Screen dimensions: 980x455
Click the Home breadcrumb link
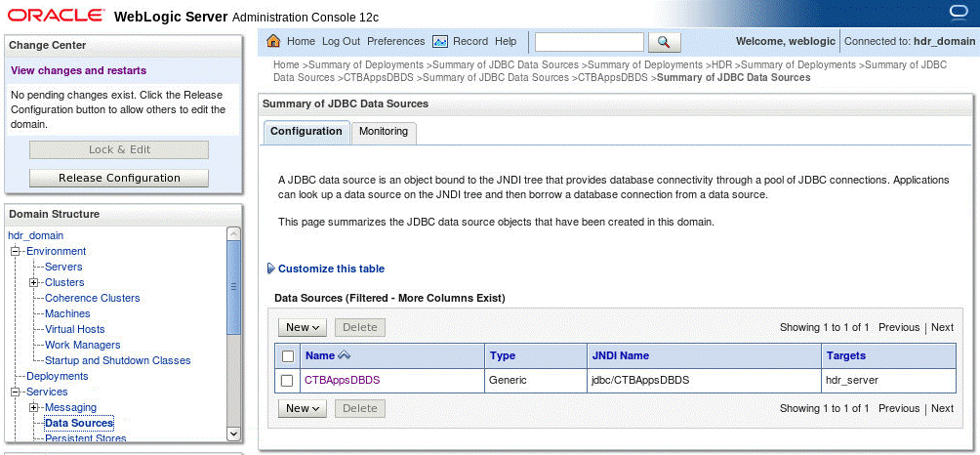[286, 65]
